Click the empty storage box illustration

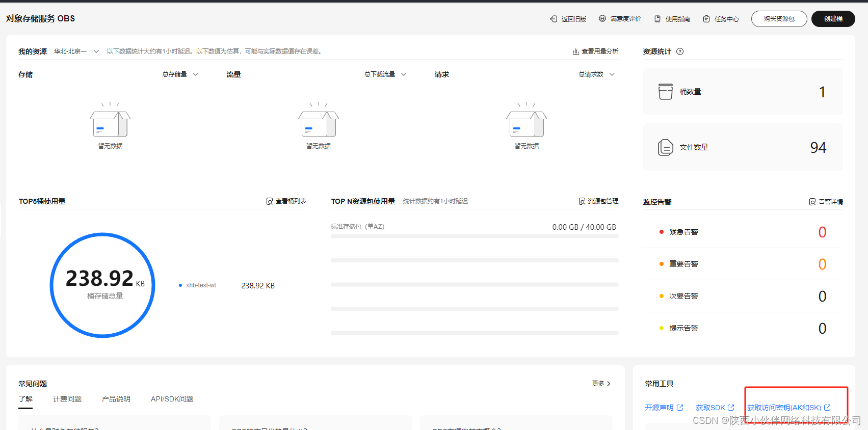click(110, 120)
